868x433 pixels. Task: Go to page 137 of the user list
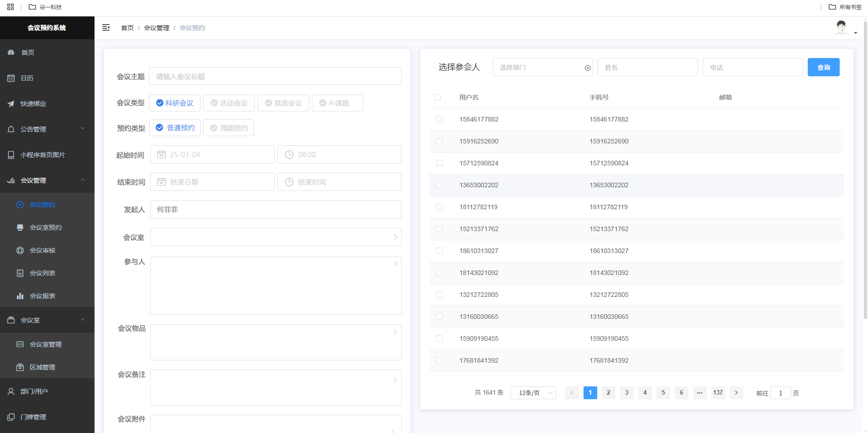tap(718, 393)
